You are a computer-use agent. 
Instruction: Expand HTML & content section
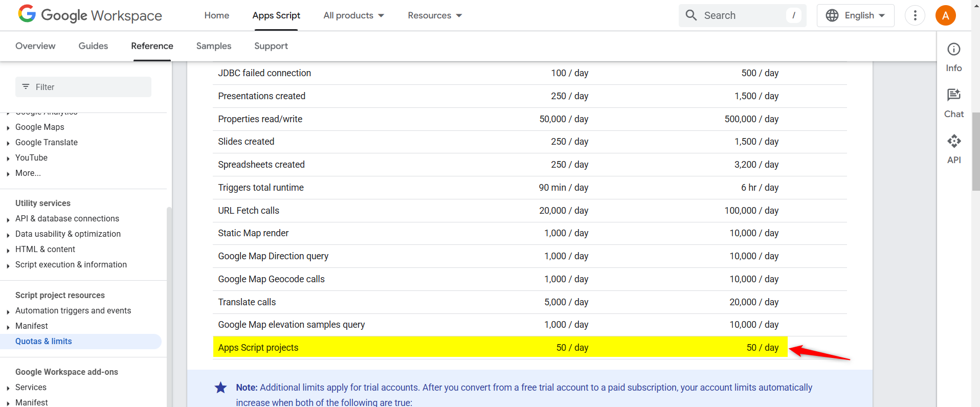coord(8,250)
